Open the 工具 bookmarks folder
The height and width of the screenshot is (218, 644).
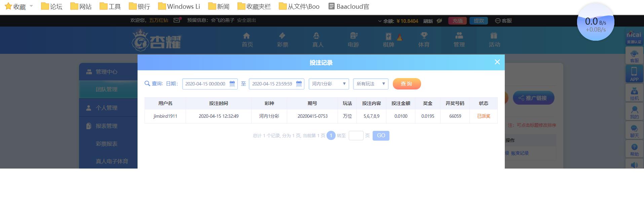tap(110, 6)
